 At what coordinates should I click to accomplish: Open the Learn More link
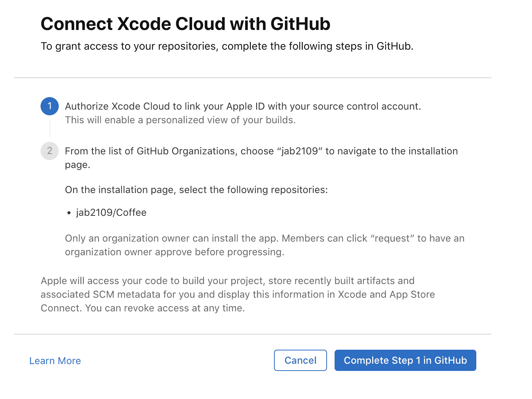coord(55,361)
